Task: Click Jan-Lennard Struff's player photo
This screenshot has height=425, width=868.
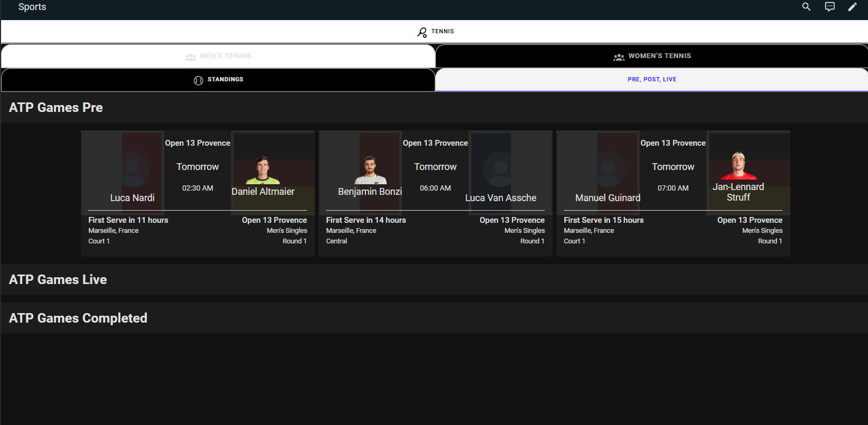Action: 738,166
